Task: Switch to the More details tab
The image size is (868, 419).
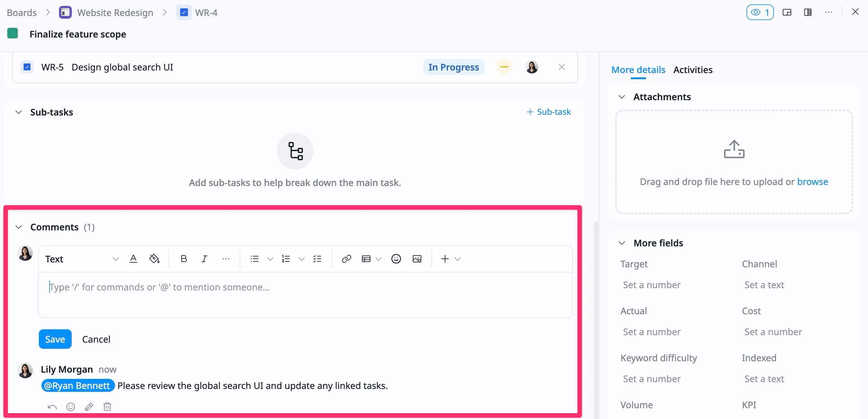Action: tap(638, 70)
